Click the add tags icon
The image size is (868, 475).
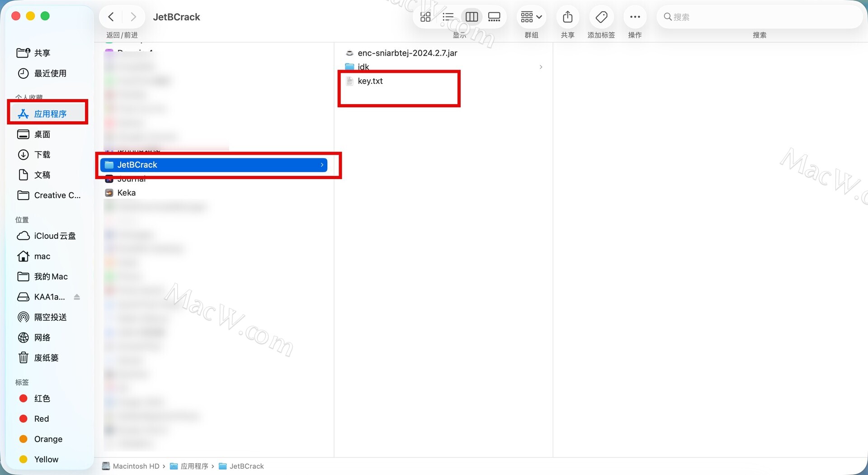[601, 17]
